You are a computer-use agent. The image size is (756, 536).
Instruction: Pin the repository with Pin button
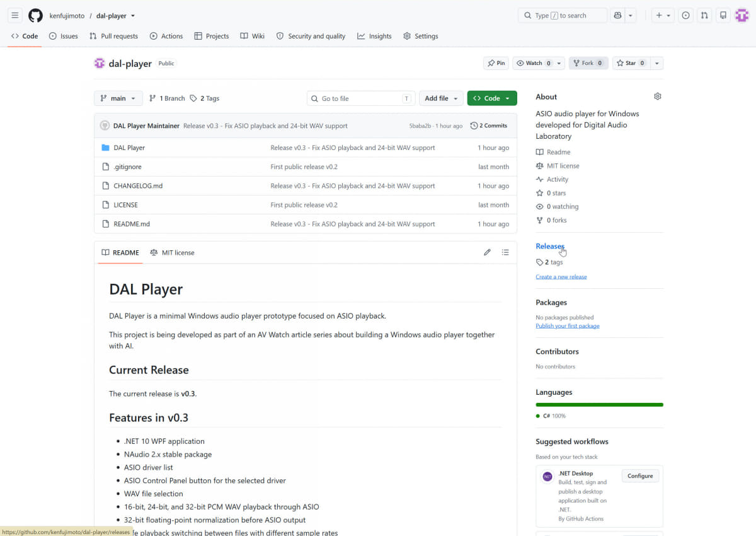pyautogui.click(x=496, y=63)
